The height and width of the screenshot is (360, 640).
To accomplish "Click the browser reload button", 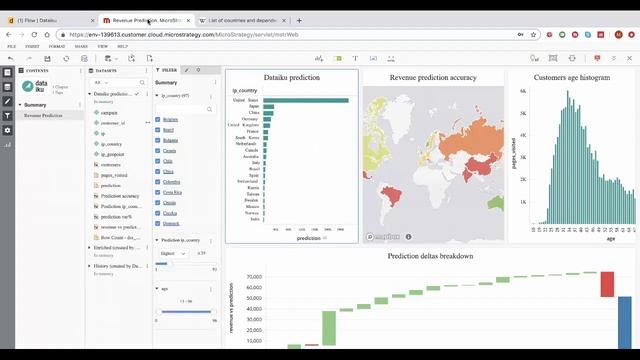I will [x=34, y=35].
